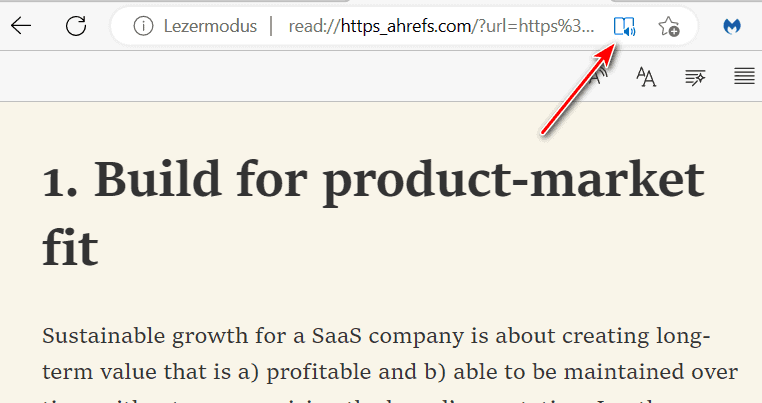
Task: Open Grammar tools in the reader toolbar
Action: (x=695, y=77)
